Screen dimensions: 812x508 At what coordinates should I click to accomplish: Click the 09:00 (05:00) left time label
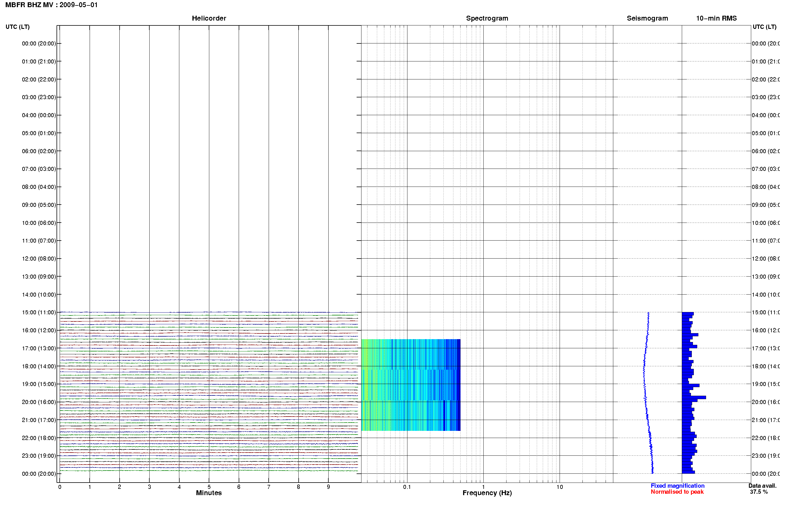coord(39,205)
